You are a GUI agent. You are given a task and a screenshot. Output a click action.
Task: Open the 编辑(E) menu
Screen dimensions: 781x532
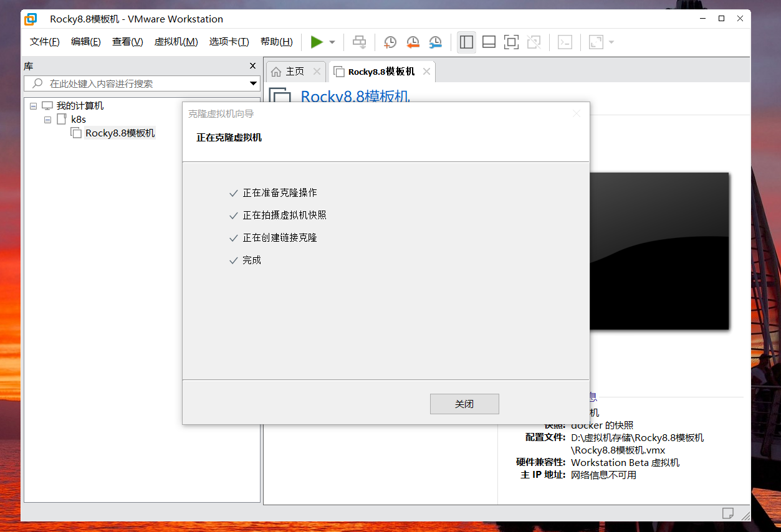pyautogui.click(x=85, y=42)
